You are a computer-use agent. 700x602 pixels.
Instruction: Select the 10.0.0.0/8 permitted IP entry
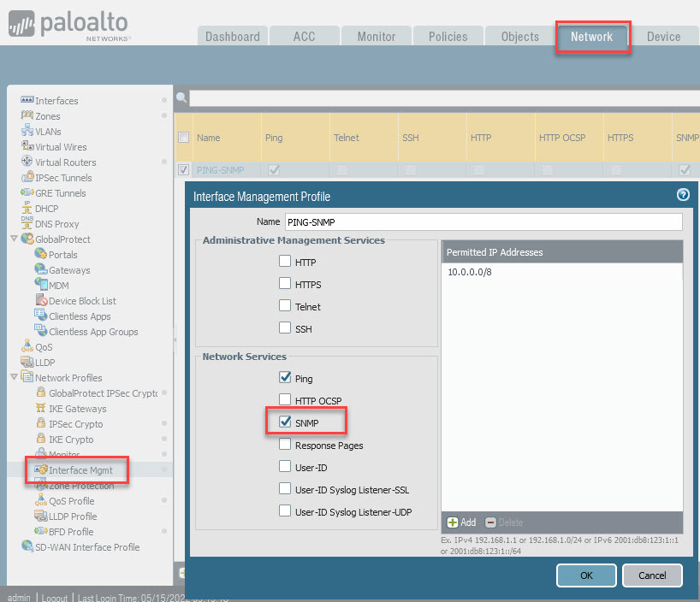pyautogui.click(x=472, y=271)
